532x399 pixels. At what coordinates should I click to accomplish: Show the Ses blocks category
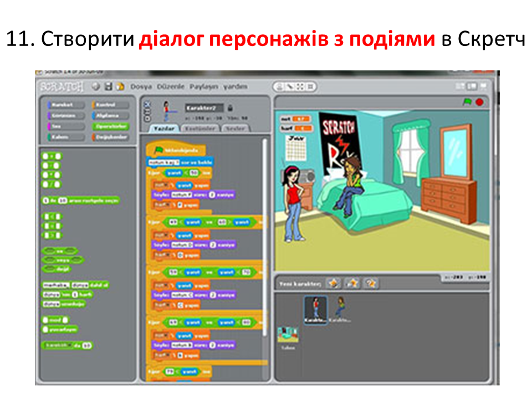66,126
